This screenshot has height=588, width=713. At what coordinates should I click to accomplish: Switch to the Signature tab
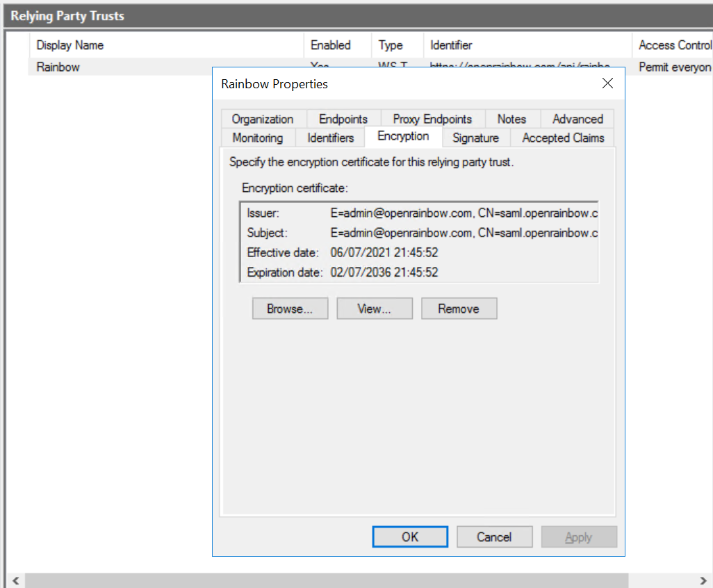coord(475,138)
